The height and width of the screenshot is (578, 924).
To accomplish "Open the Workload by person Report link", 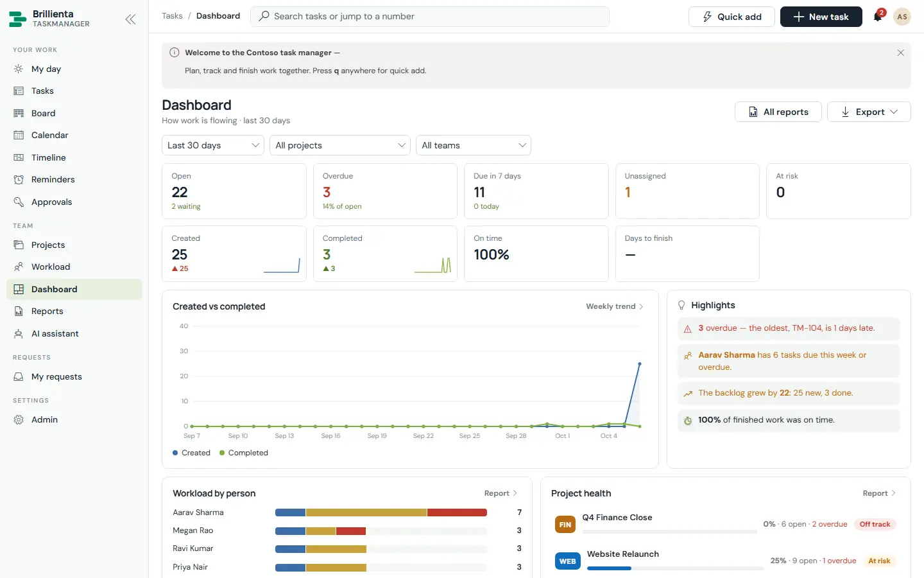I will (501, 493).
